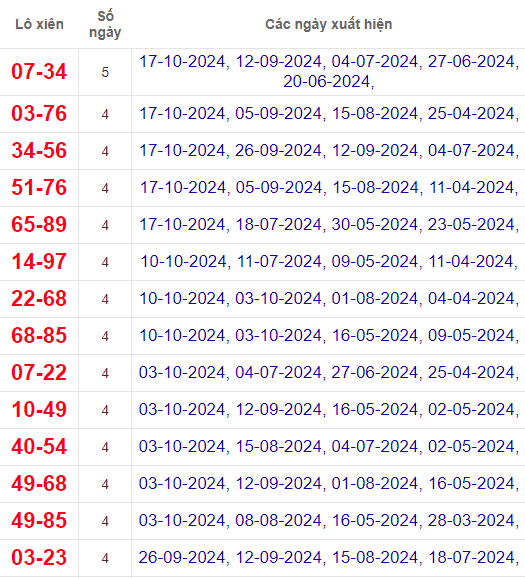The height and width of the screenshot is (578, 525).
Task: Click the day count 4 for 07-22
Action: point(105,373)
